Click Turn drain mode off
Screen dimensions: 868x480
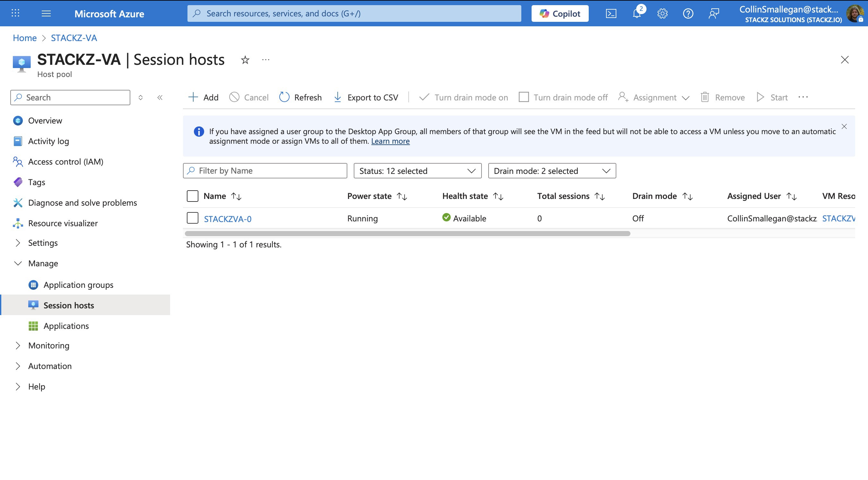click(563, 97)
